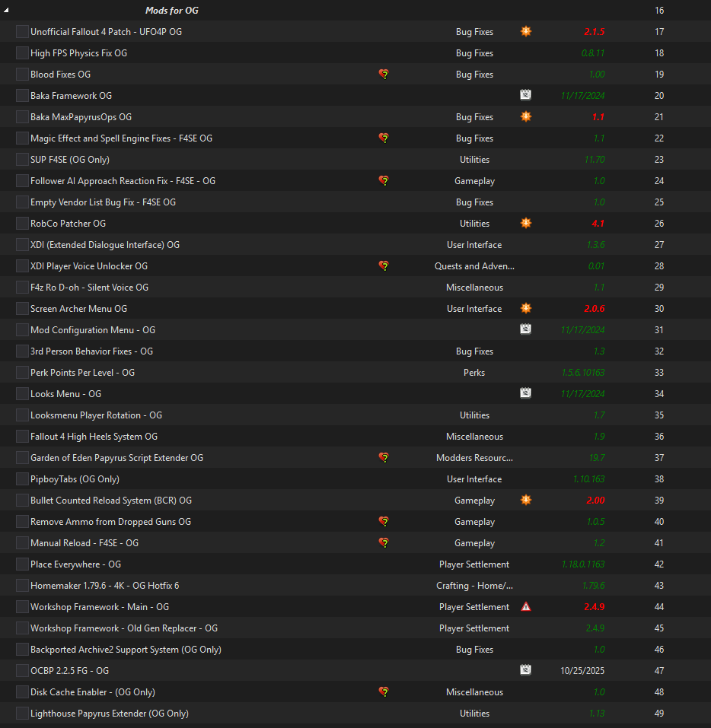This screenshot has width=711, height=728.
Task: Click version 19.7 of Garden of Eden
Action: [597, 458]
